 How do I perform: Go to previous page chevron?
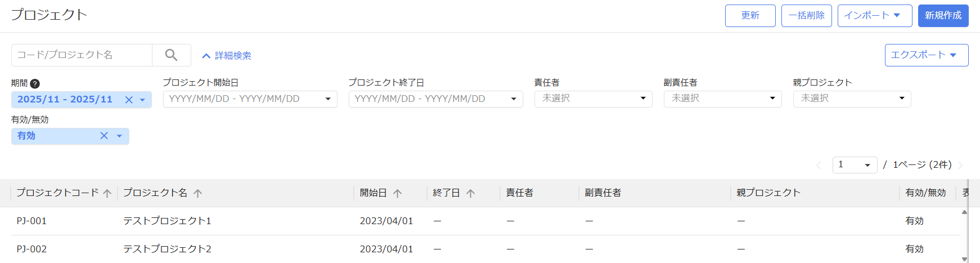point(819,165)
